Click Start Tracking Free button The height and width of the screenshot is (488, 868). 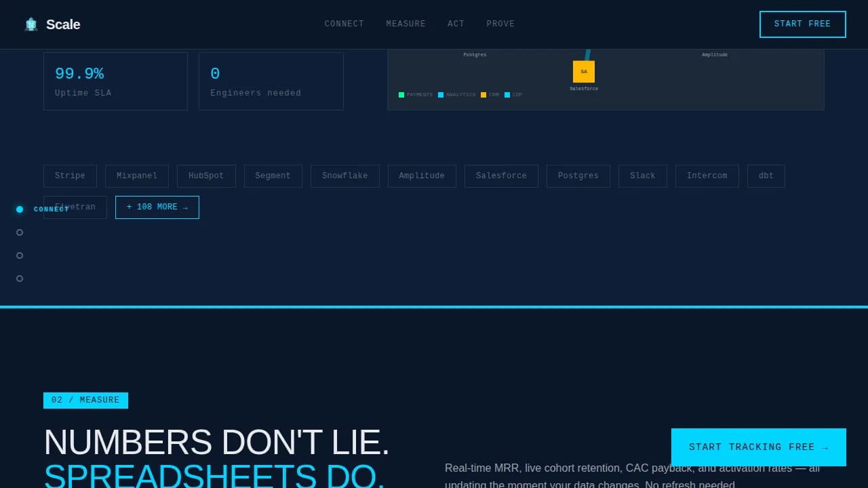pyautogui.click(x=759, y=447)
